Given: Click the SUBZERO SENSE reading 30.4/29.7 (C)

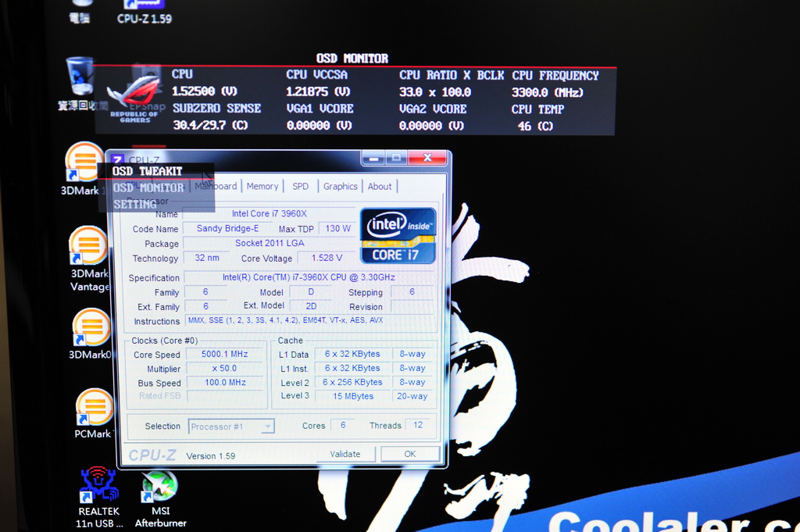Looking at the screenshot, I should click(x=210, y=125).
